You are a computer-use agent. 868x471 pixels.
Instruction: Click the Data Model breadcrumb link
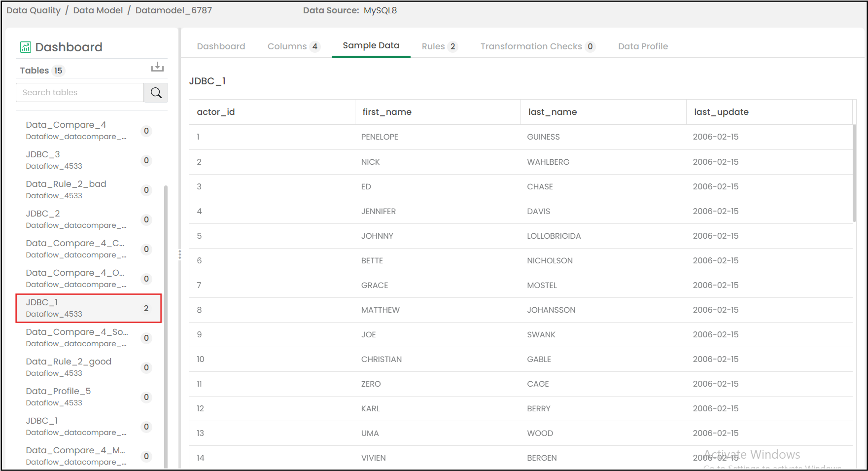point(98,10)
